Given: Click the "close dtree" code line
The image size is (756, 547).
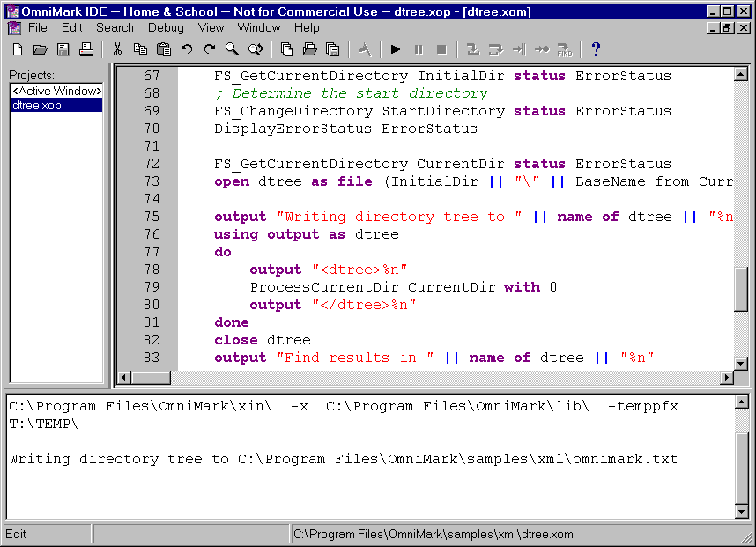Looking at the screenshot, I should (263, 340).
